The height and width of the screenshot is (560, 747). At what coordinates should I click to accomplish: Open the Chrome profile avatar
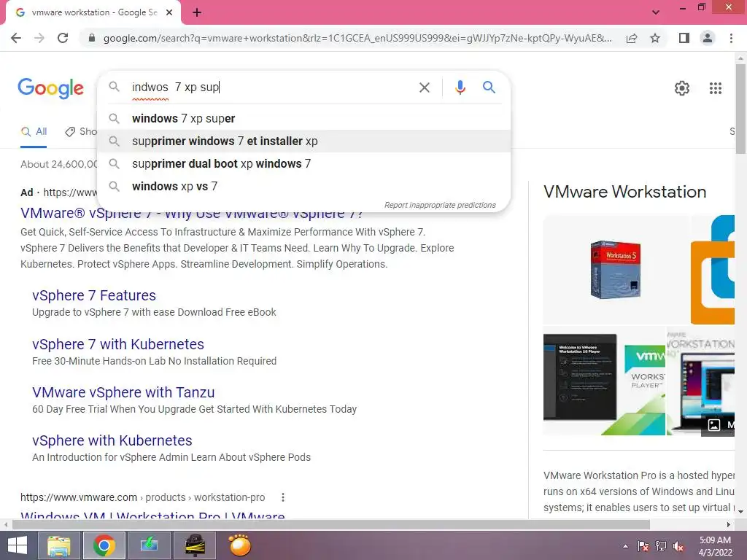point(708,38)
